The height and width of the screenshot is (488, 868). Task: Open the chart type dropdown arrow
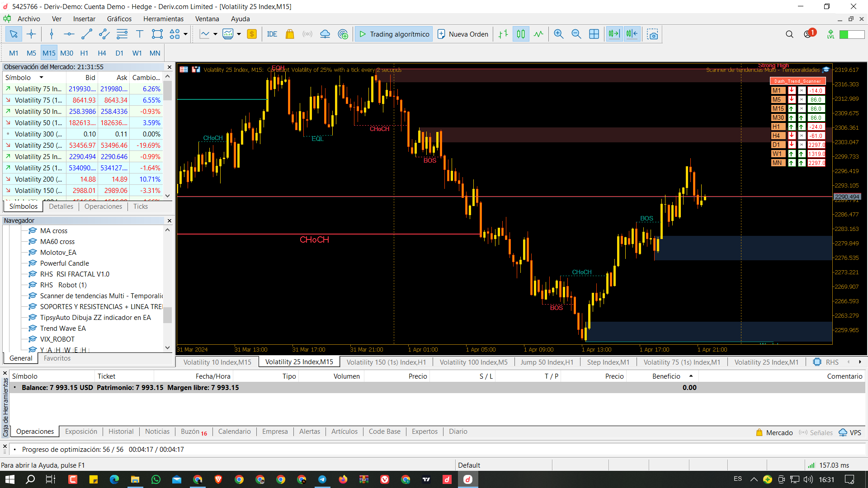coord(215,34)
